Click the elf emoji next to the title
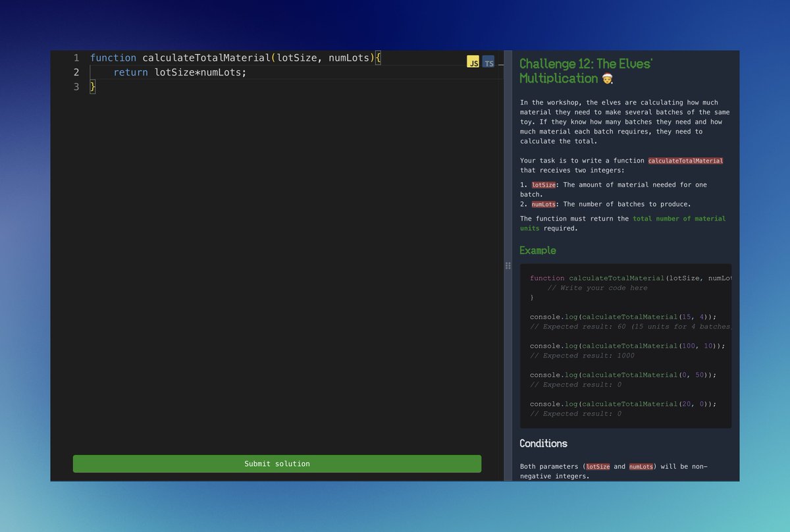The height and width of the screenshot is (532, 790). (607, 78)
